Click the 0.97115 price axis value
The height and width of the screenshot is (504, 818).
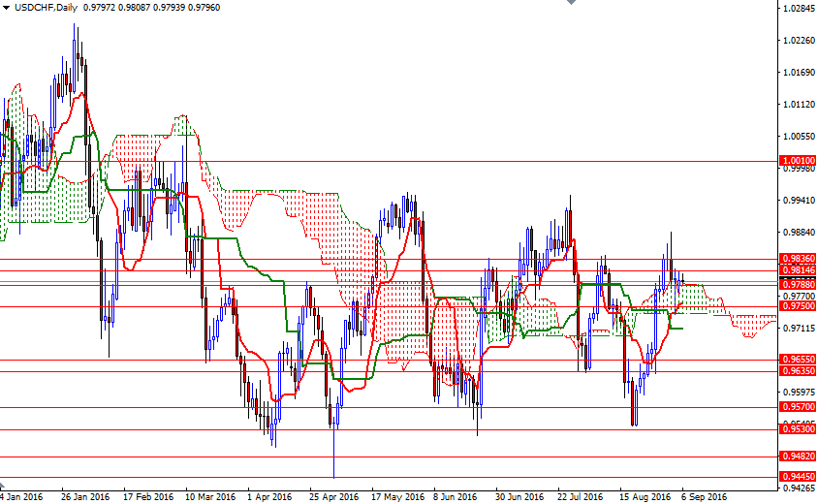(x=800, y=329)
